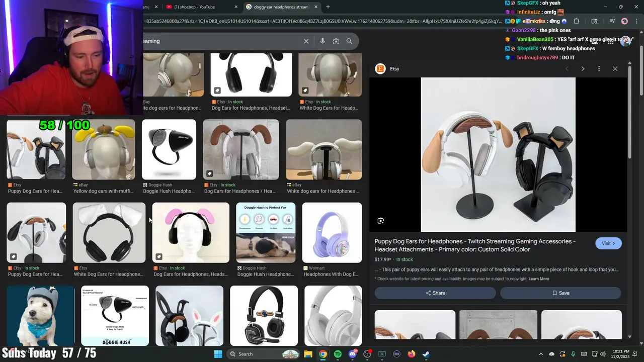Click the $17.99 In stock price line
The image size is (644, 362).
pyautogui.click(x=393, y=259)
